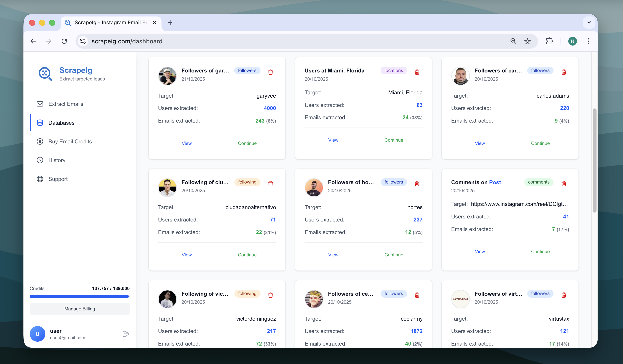
Task: Reload the dashboard page
Action: 64,41
